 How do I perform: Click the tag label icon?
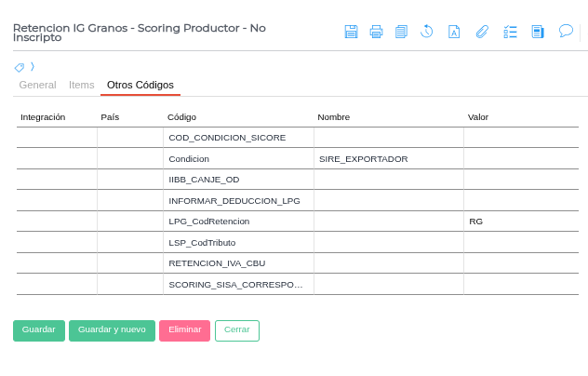click(x=20, y=67)
